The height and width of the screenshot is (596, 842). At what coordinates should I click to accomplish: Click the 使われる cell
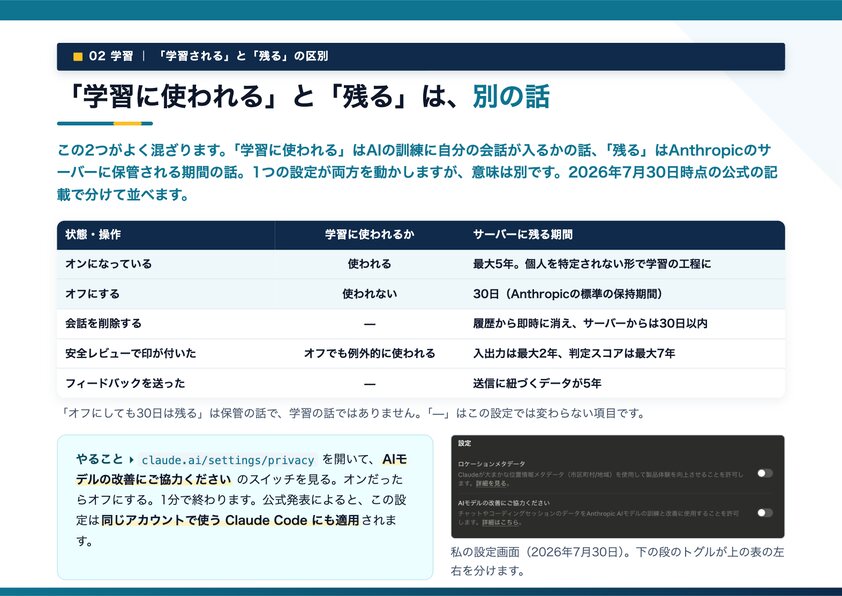click(x=369, y=264)
